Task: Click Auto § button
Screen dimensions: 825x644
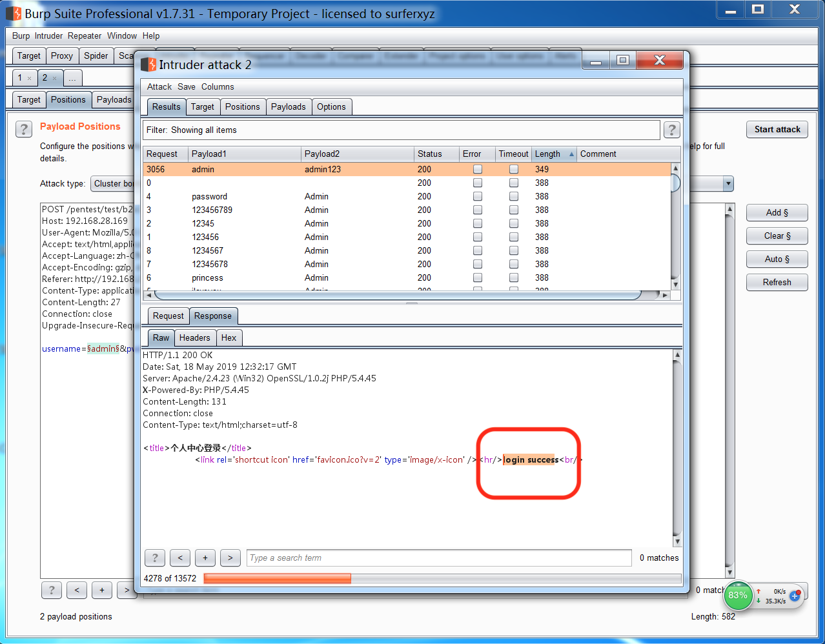Action: click(x=777, y=259)
